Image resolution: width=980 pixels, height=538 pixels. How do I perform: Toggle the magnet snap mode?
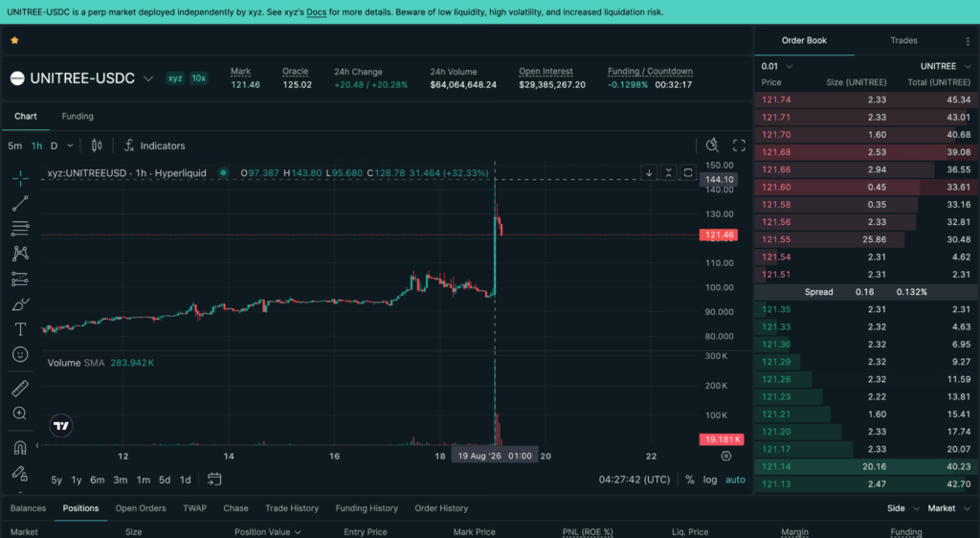pos(20,447)
